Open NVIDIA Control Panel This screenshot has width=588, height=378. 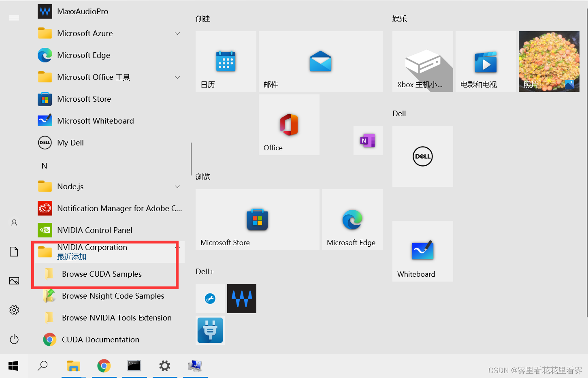(x=109, y=230)
